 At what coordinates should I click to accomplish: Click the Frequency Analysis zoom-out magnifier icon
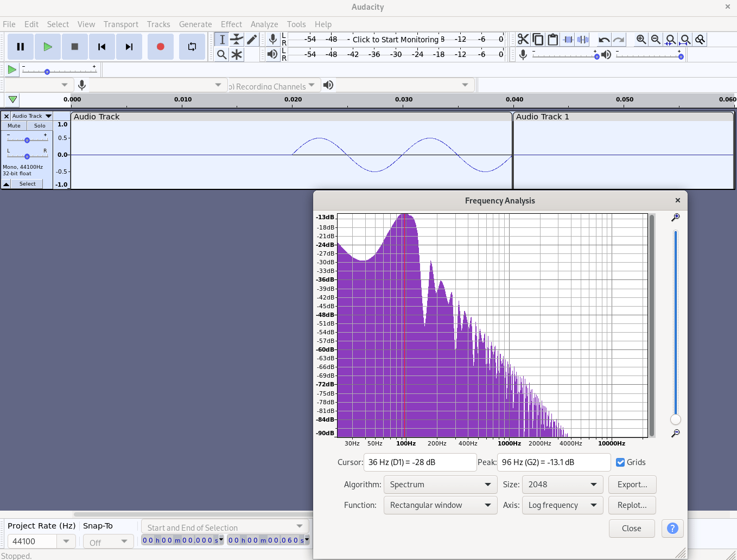click(x=676, y=433)
